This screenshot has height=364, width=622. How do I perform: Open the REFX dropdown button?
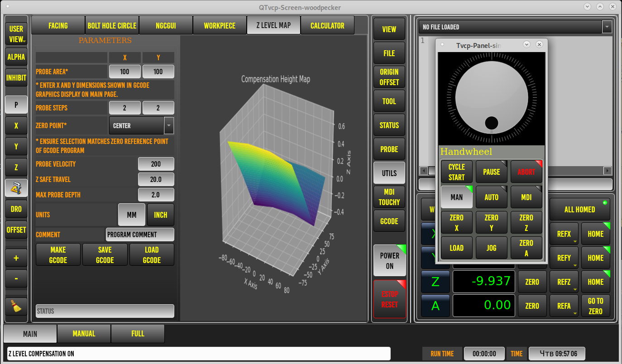564,234
